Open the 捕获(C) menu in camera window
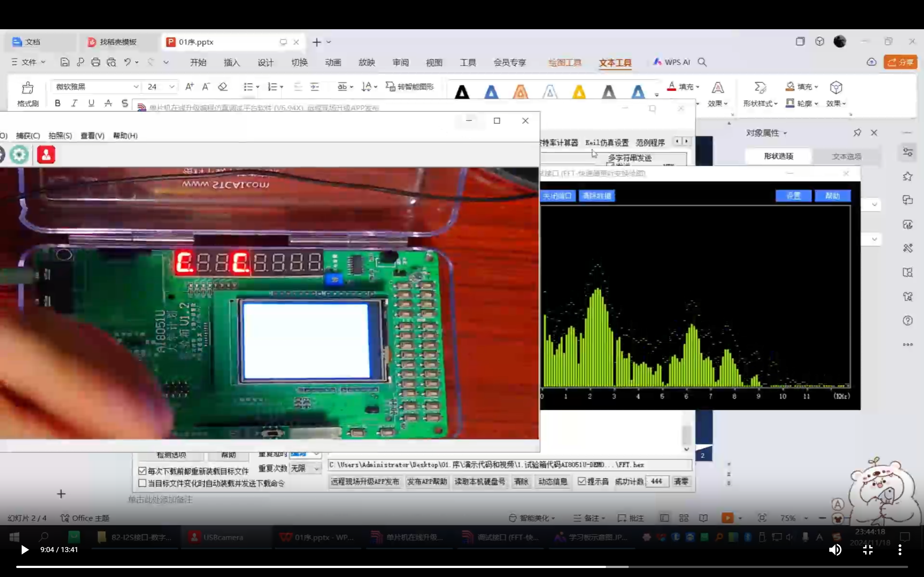This screenshot has width=924, height=577. (x=28, y=135)
